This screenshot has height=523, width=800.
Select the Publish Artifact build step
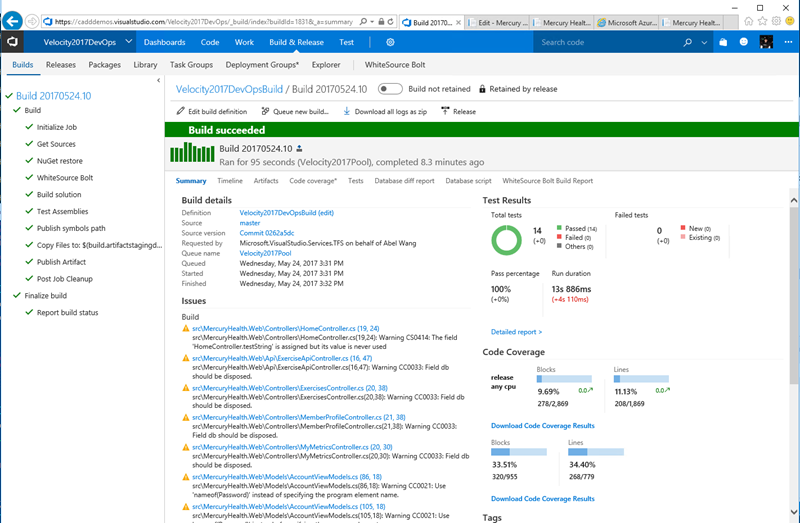point(61,262)
